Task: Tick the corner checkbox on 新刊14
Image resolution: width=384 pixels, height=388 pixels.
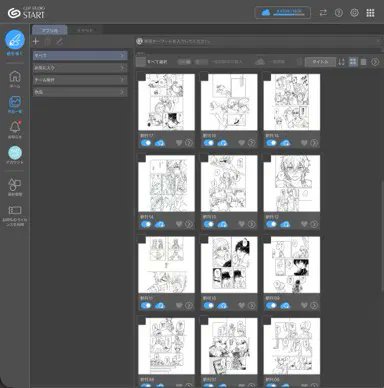Action: [x=142, y=158]
